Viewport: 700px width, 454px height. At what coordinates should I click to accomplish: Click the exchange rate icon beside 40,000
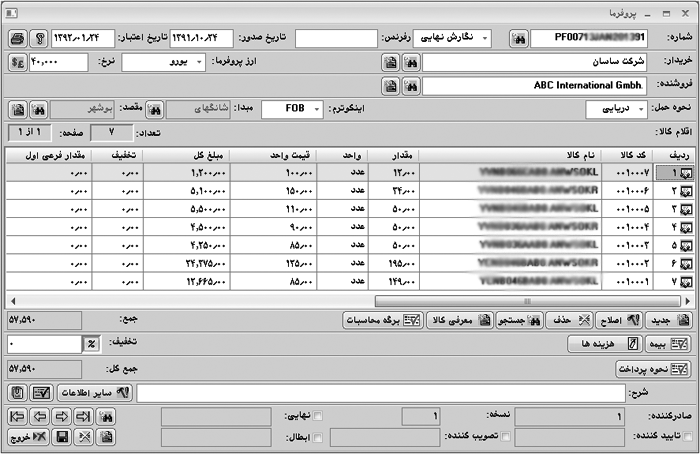click(17, 62)
